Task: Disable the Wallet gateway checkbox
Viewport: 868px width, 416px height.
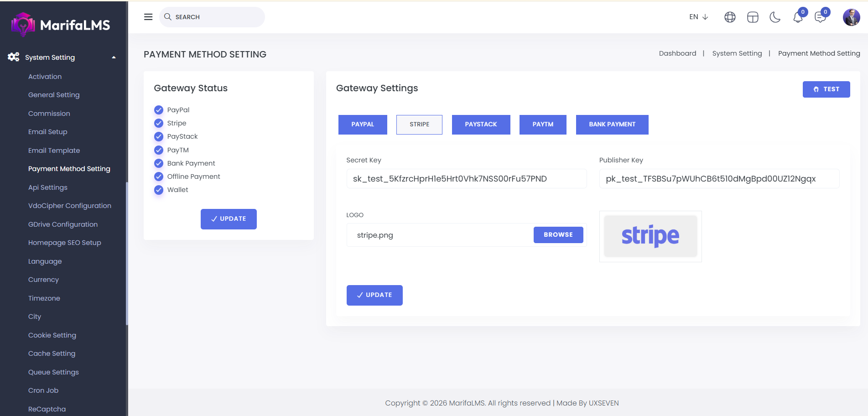Action: pyautogui.click(x=159, y=190)
